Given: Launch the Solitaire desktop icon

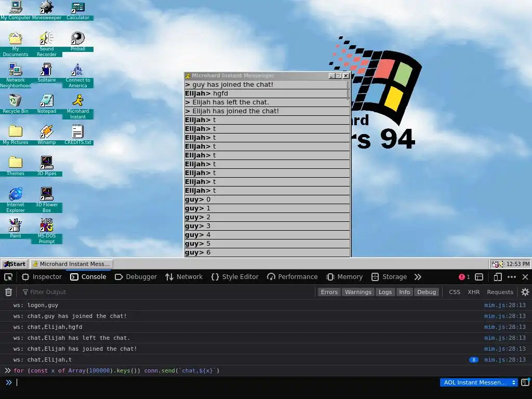Looking at the screenshot, I should coord(46,73).
